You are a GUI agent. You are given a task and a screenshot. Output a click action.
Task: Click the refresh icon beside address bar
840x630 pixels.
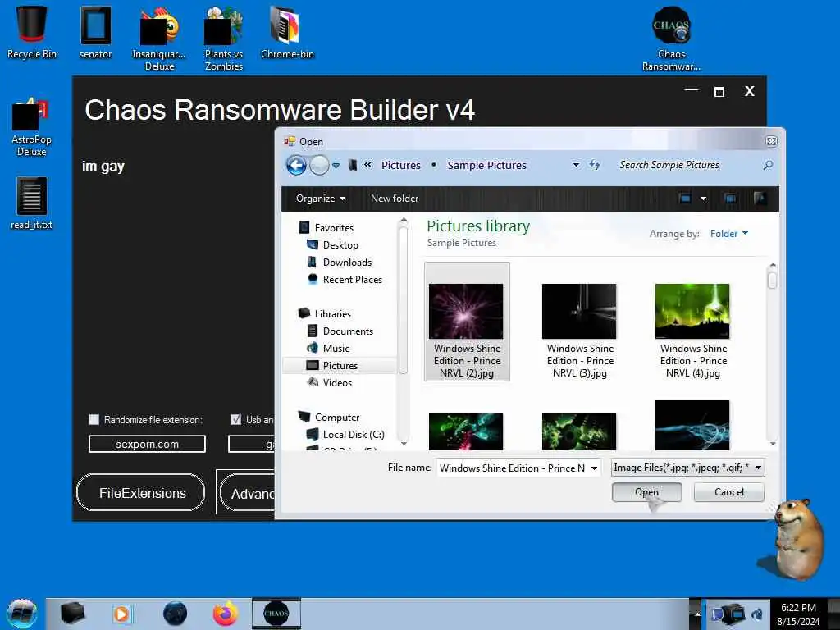pyautogui.click(x=595, y=165)
